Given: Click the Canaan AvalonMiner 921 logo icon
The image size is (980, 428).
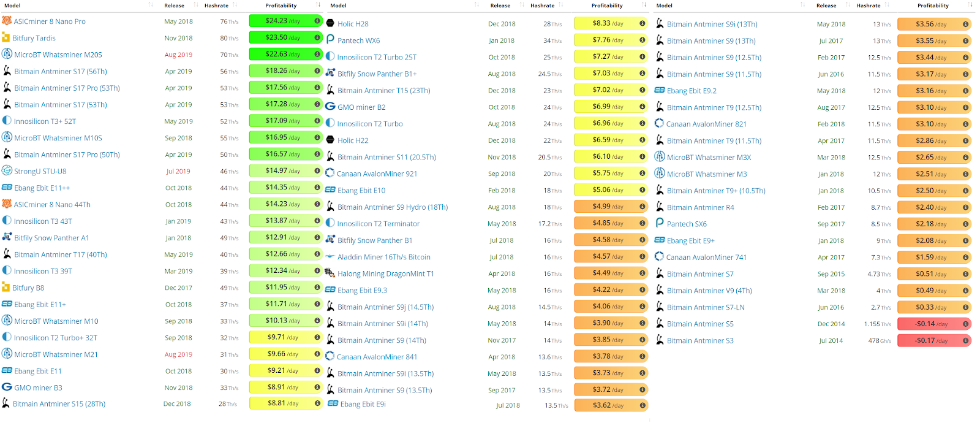Looking at the screenshot, I should coord(330,173).
